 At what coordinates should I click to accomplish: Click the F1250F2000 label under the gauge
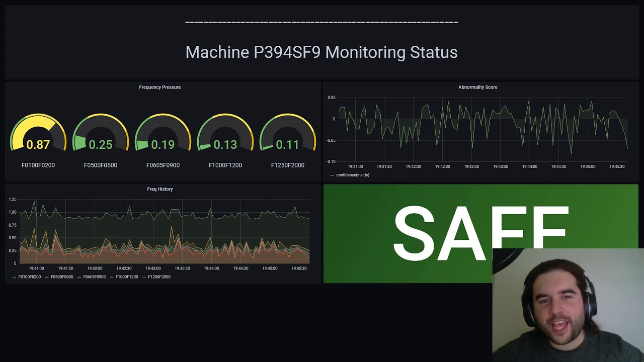[x=288, y=165]
